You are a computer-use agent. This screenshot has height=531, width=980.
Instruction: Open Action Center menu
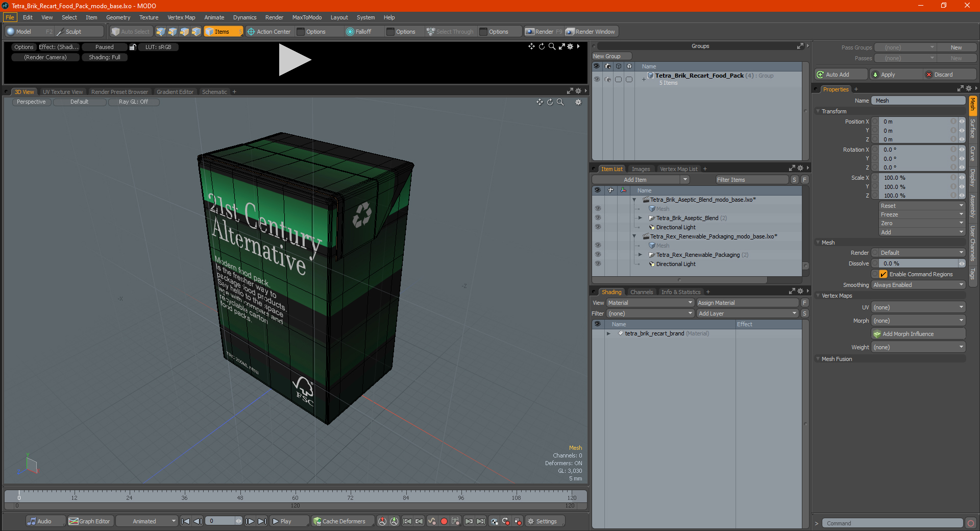tap(269, 32)
